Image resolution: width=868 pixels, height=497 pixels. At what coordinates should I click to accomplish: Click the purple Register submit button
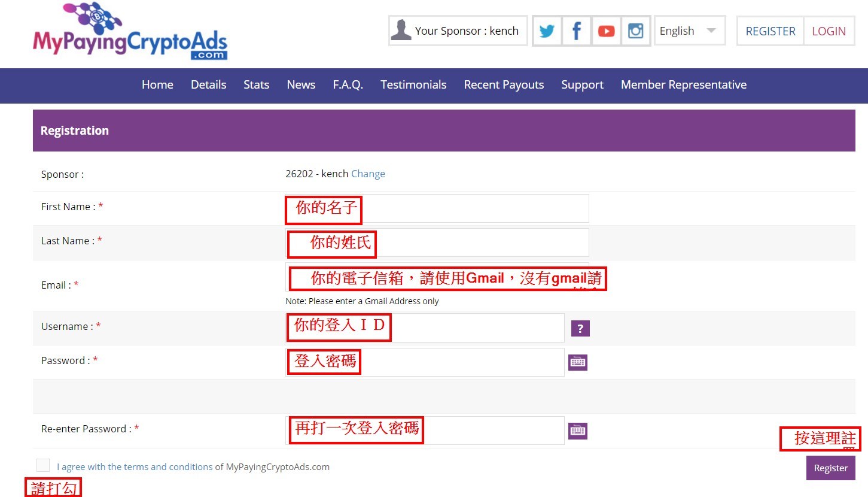(830, 468)
